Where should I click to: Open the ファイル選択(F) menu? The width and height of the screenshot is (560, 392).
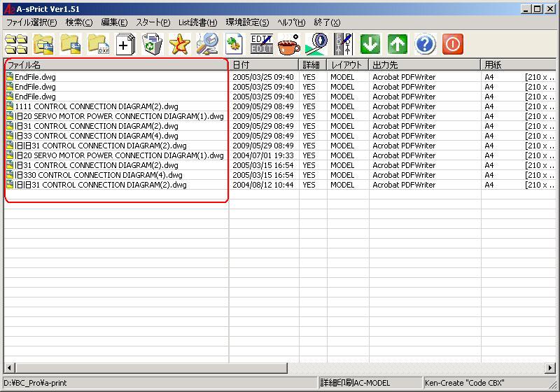pyautogui.click(x=31, y=22)
